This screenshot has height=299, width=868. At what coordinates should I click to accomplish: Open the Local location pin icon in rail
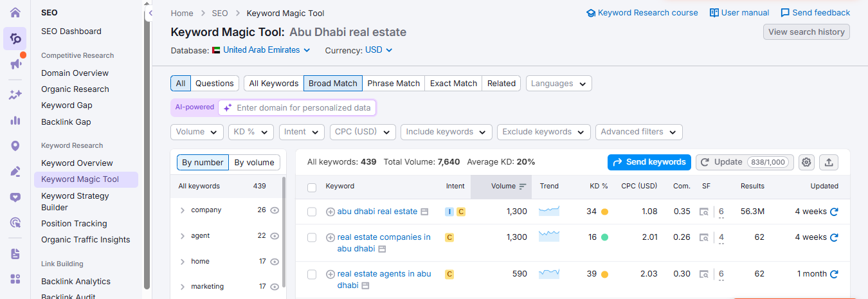tap(15, 146)
